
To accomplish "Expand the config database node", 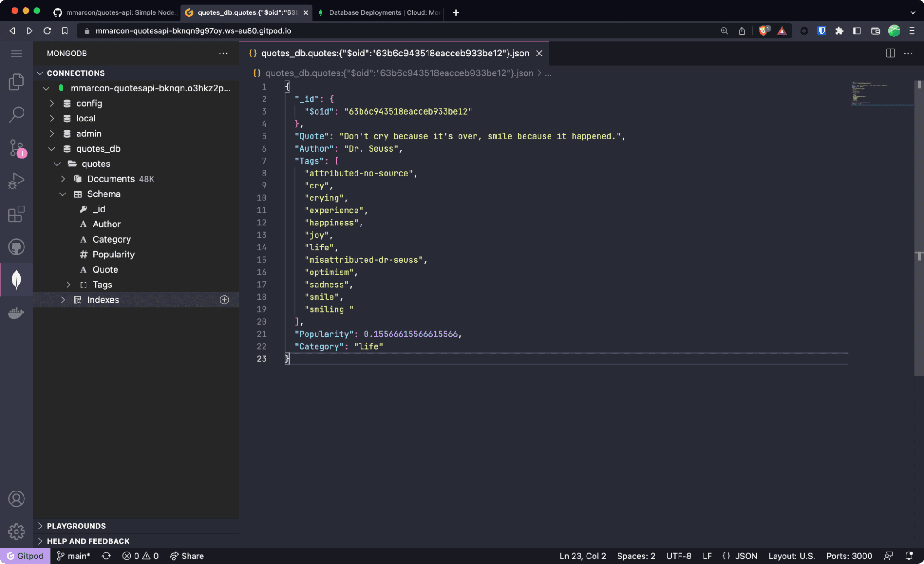I will (x=52, y=103).
